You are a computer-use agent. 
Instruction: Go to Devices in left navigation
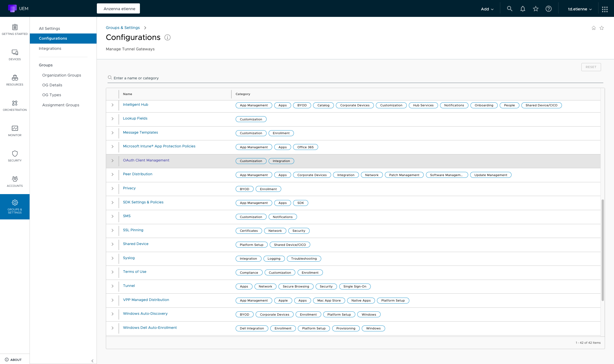pyautogui.click(x=15, y=55)
